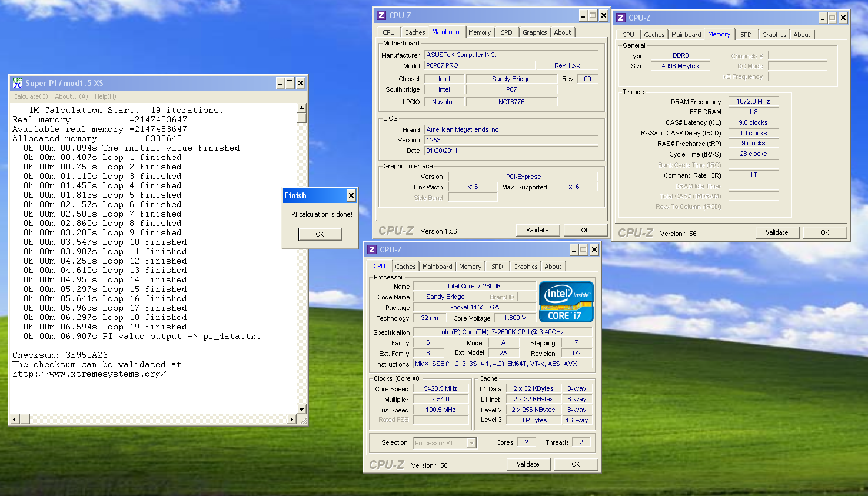The width and height of the screenshot is (868, 496).
Task: Open the Caches tab in the Mainboard CPU-Z window
Action: (415, 32)
